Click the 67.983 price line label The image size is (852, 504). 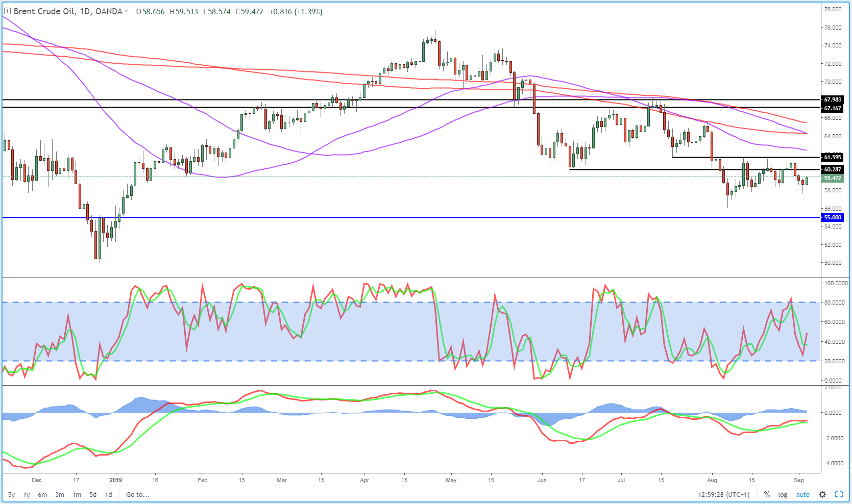click(833, 99)
